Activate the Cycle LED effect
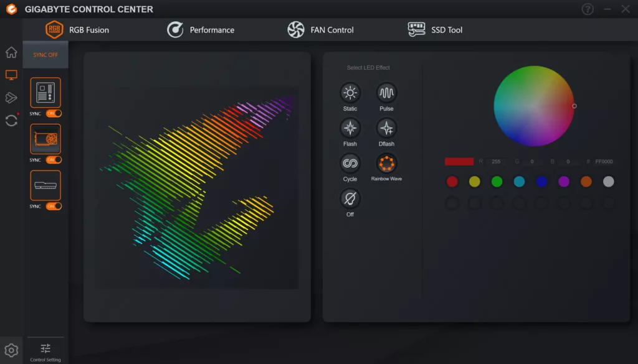Image resolution: width=638 pixels, height=364 pixels. [x=350, y=163]
